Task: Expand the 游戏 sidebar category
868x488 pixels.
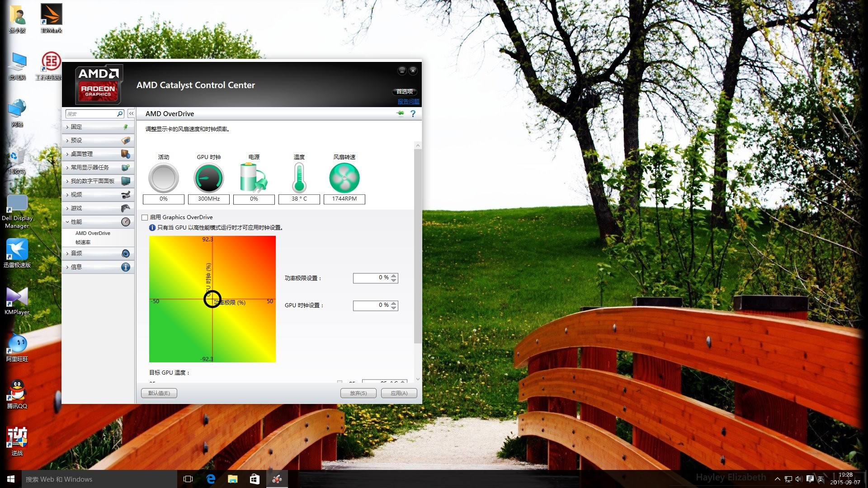Action: click(x=98, y=208)
